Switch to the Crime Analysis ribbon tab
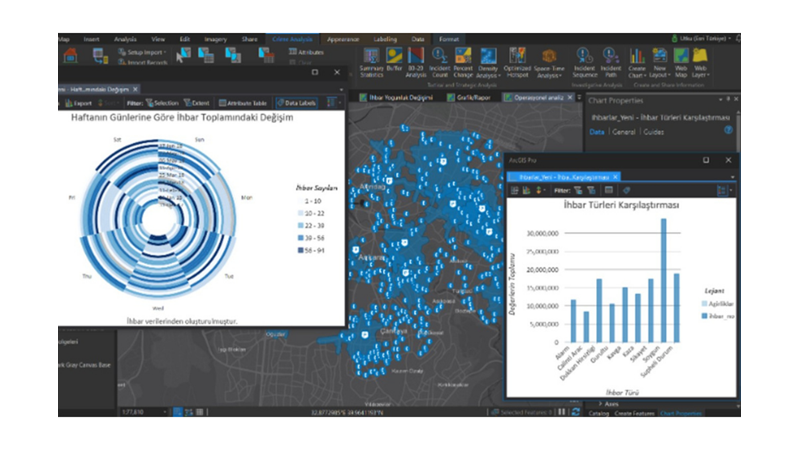This screenshot has width=800, height=450. point(291,39)
